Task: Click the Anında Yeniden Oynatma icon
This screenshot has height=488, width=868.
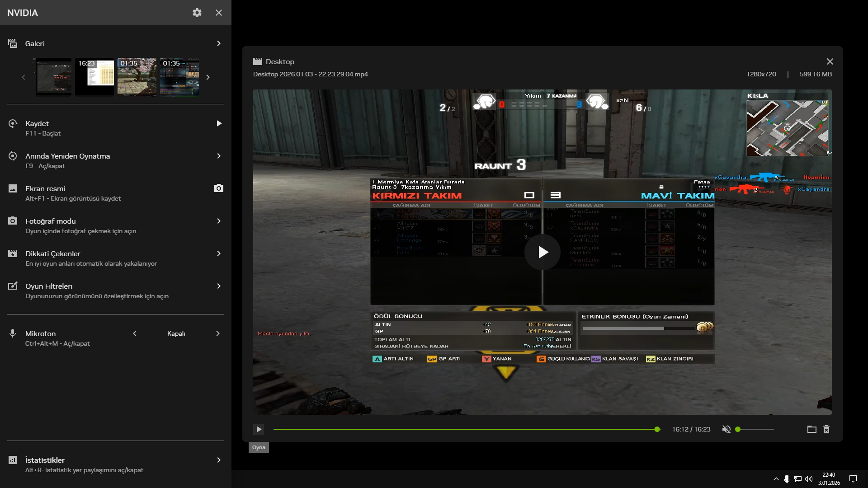Action: click(13, 156)
